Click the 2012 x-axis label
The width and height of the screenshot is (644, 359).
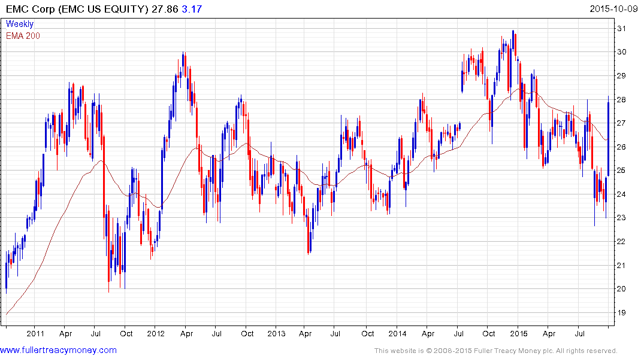coord(156,333)
